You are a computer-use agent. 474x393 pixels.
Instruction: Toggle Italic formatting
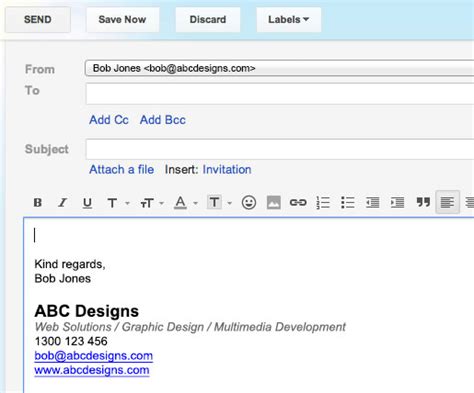62,202
